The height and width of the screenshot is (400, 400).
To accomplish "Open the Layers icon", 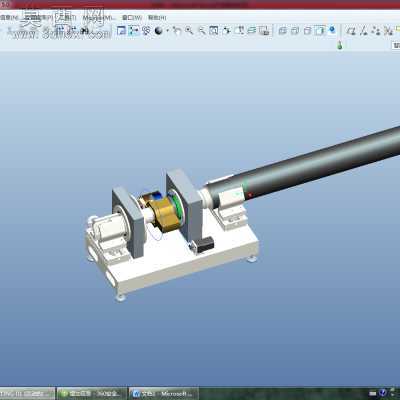I will pos(252,31).
